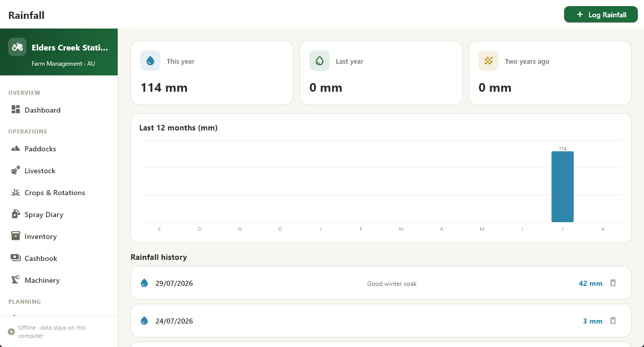
Task: Click the drop icon beside 24/07/2026
Action: pos(144,321)
